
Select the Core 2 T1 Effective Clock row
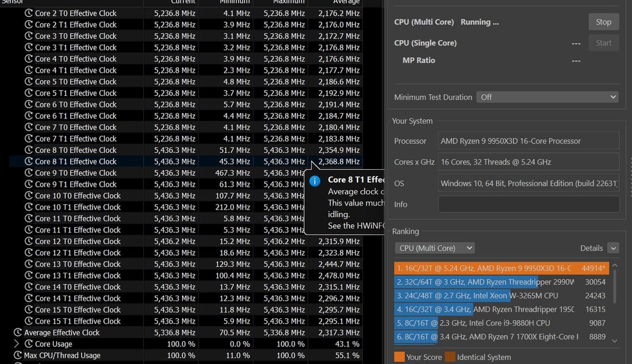click(186, 25)
